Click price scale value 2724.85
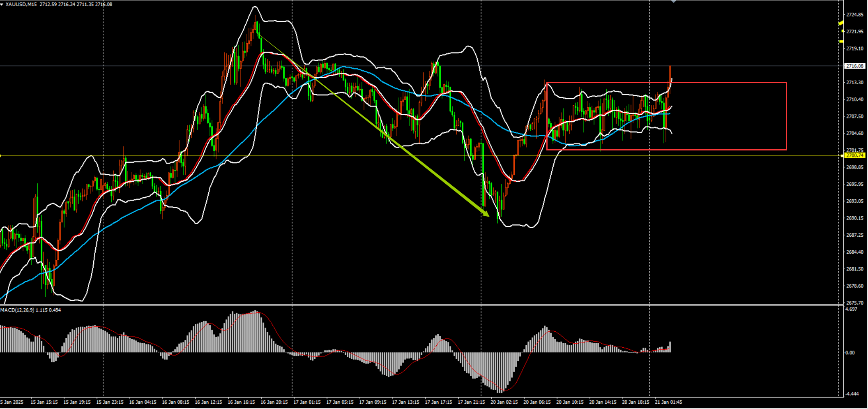This screenshot has width=868, height=409. [x=854, y=15]
